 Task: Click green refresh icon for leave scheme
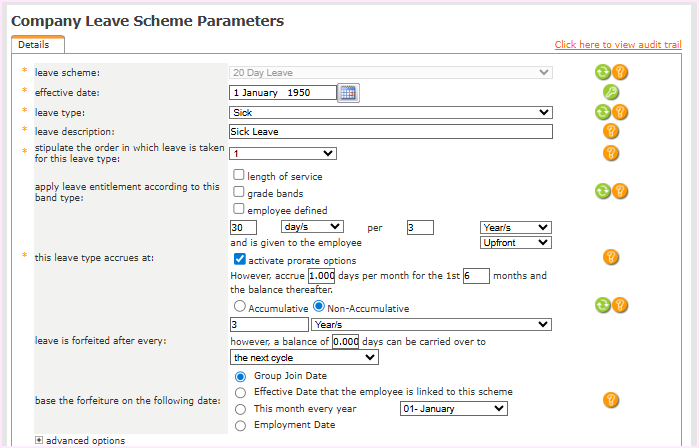603,72
